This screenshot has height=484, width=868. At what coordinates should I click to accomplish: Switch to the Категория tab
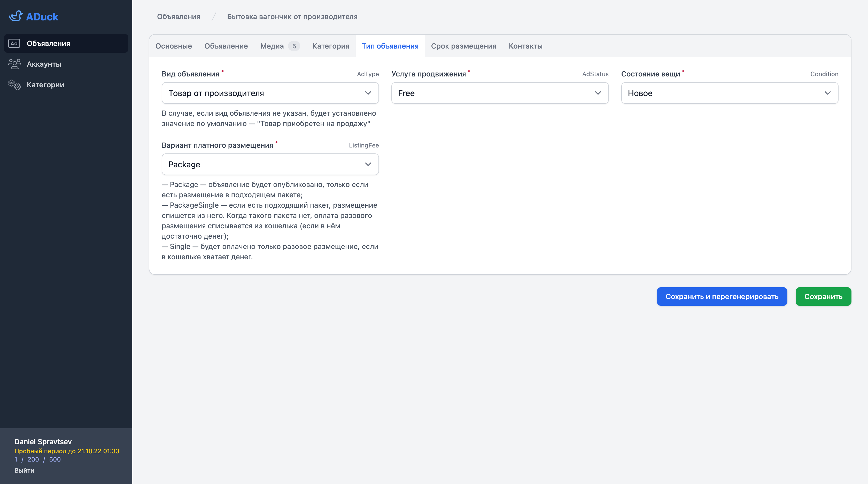click(331, 46)
